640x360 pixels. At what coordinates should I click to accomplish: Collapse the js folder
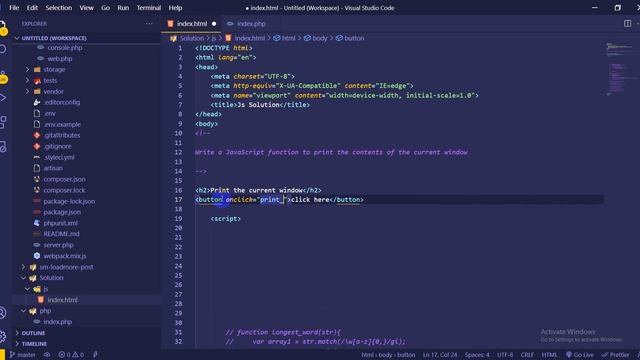[x=46, y=289]
